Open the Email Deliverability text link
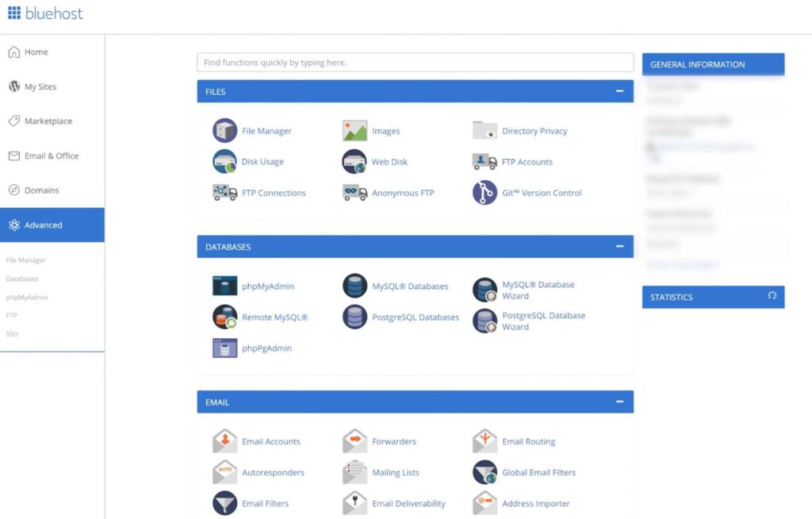 [x=408, y=503]
